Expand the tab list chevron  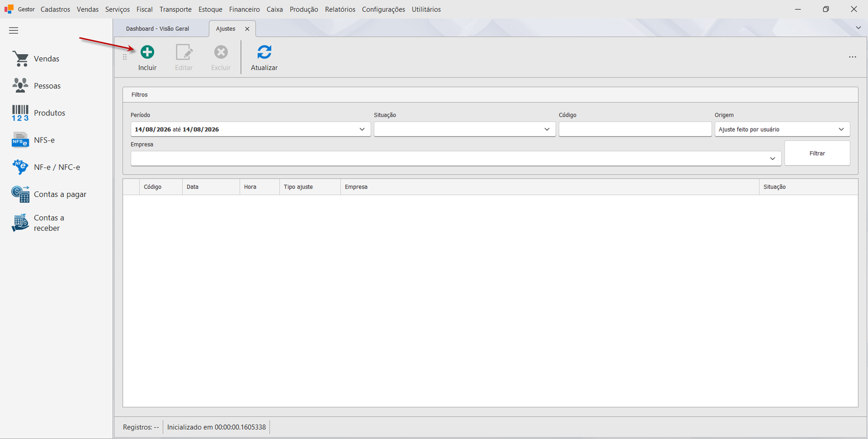[x=858, y=28]
